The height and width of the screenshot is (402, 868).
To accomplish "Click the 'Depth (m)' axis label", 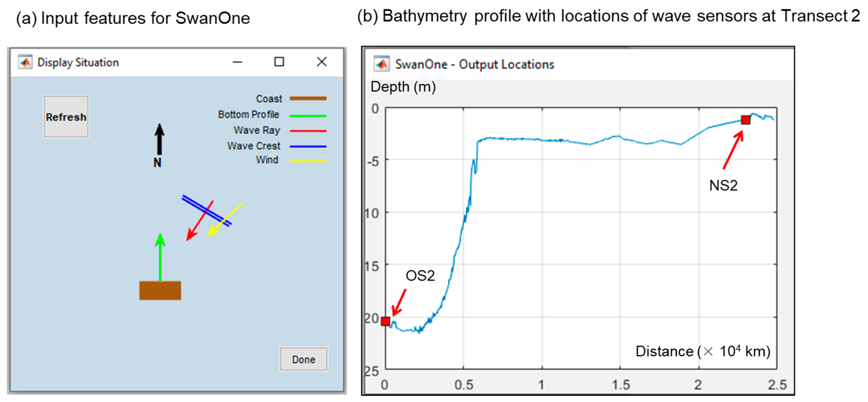I will [403, 87].
